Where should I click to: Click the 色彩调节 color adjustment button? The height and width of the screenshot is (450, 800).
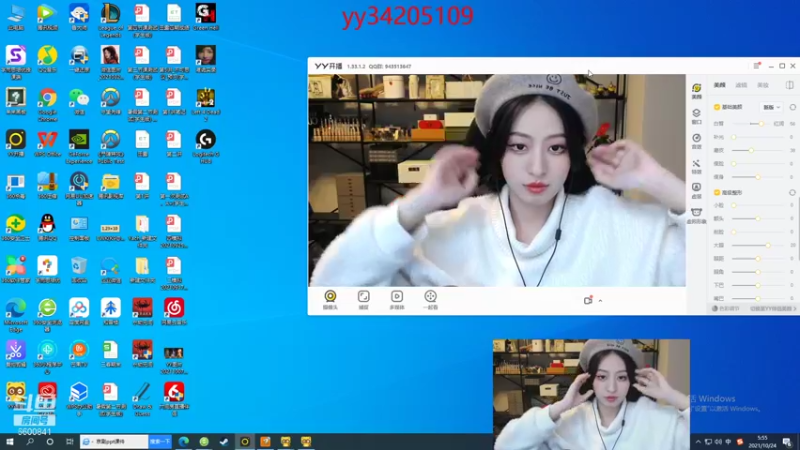pos(726,308)
